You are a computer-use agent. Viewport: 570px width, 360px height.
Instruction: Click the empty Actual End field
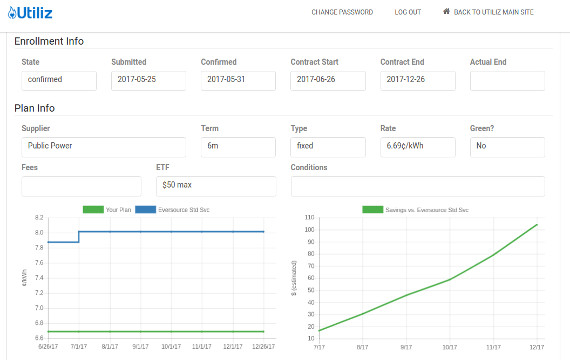click(x=507, y=80)
